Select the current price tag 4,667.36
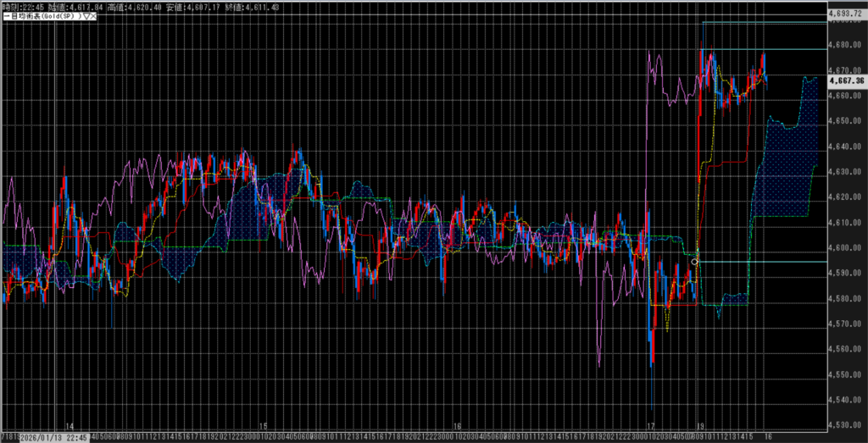Viewport: 868px width, 443px height. (845, 80)
